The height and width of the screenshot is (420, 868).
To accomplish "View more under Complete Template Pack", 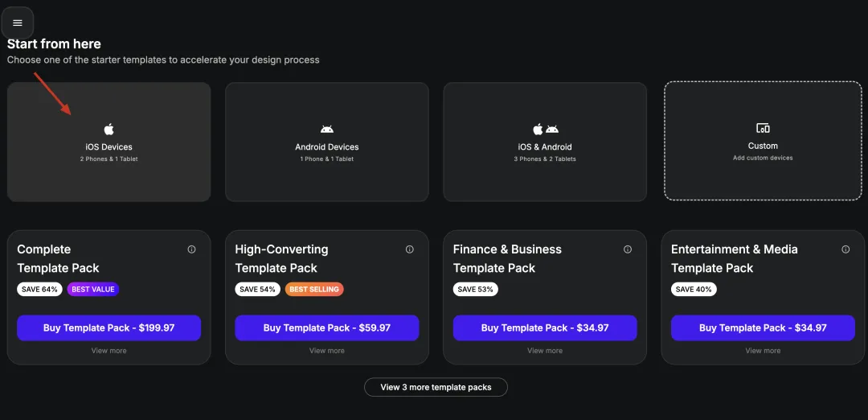I will tap(108, 351).
